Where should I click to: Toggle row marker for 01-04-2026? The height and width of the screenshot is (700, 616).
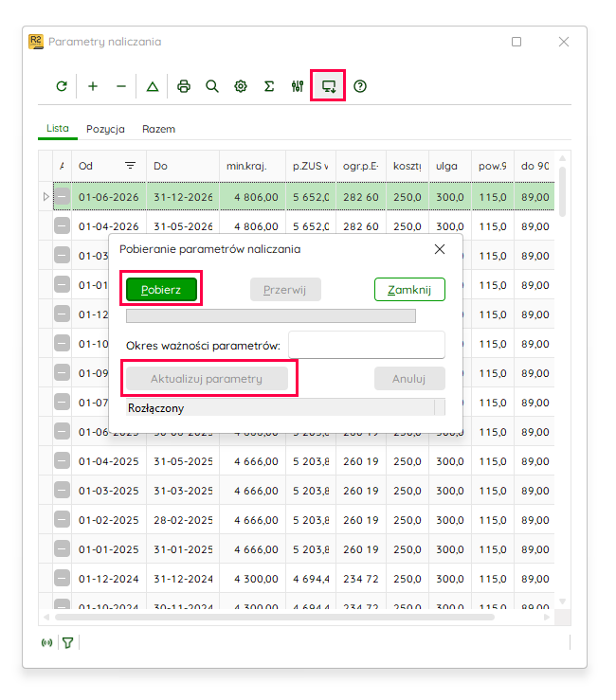[63, 225]
